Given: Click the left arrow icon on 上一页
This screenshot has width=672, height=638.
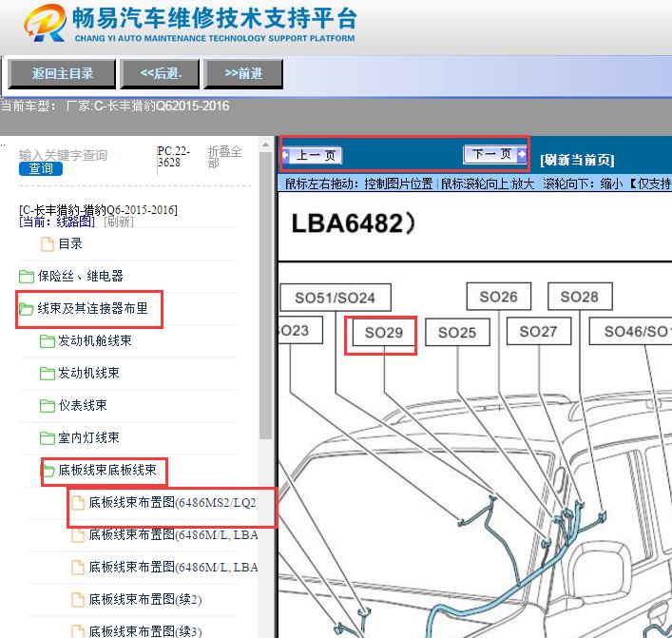Looking at the screenshot, I should coord(286,155).
